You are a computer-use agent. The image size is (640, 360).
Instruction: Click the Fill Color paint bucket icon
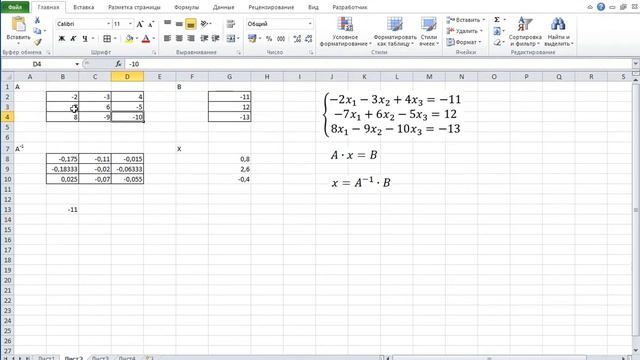tap(129, 38)
